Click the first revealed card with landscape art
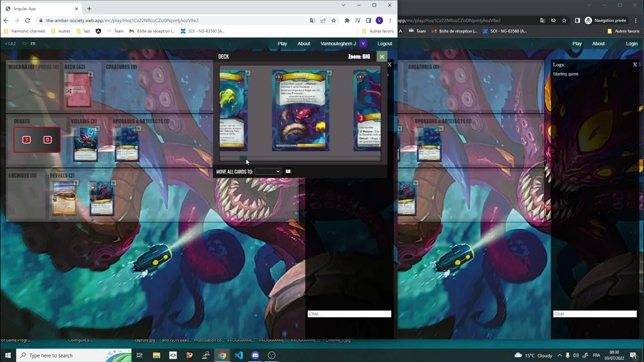 64,199
